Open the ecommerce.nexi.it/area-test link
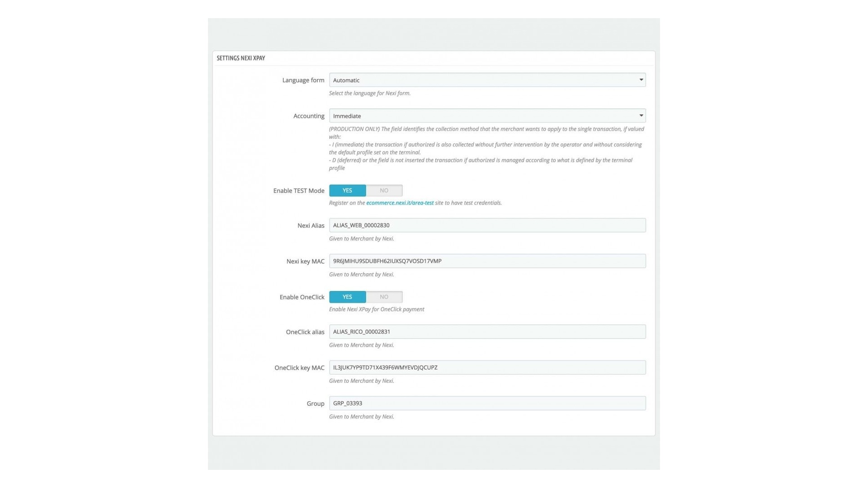This screenshot has height=488, width=868. click(400, 203)
